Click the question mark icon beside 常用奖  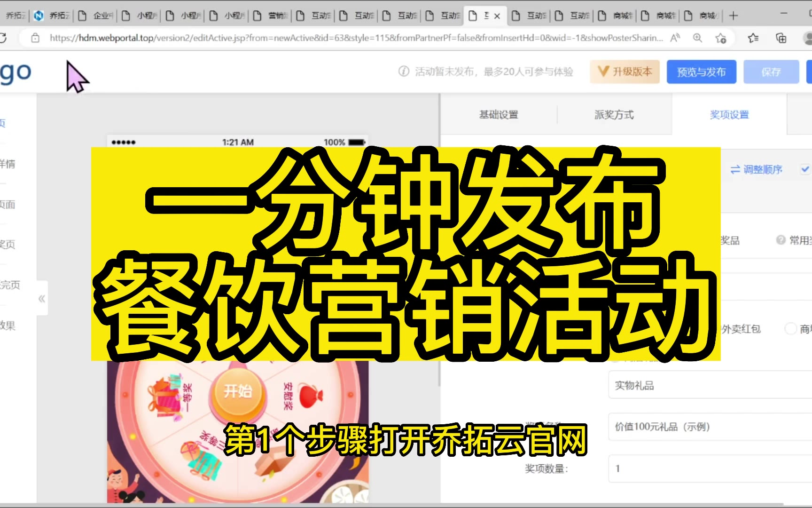coord(781,240)
